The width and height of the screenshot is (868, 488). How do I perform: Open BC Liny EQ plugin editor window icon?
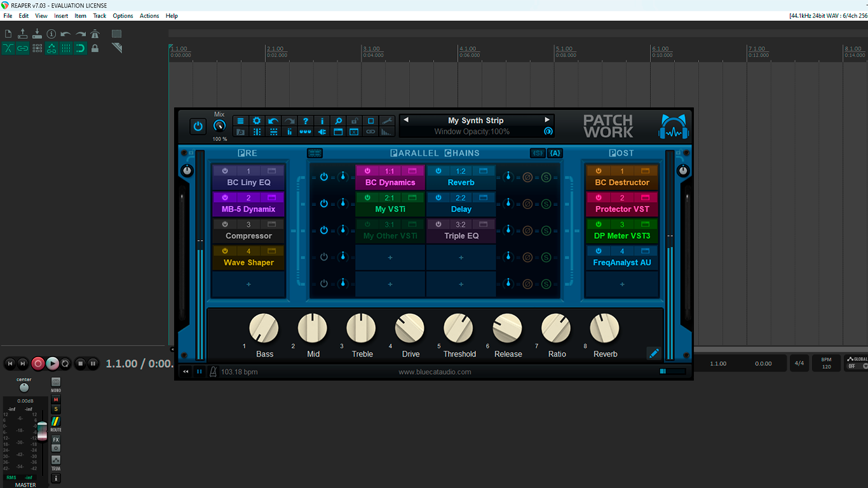click(x=272, y=171)
